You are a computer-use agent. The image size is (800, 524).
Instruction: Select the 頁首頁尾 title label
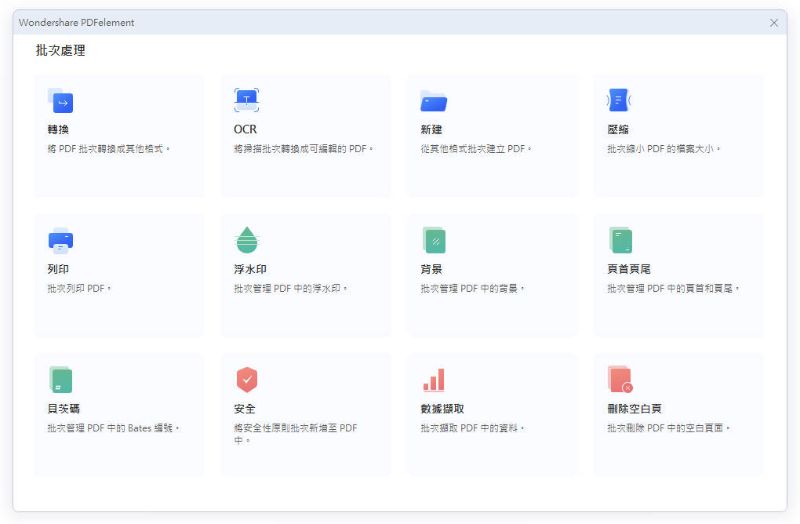point(629,269)
